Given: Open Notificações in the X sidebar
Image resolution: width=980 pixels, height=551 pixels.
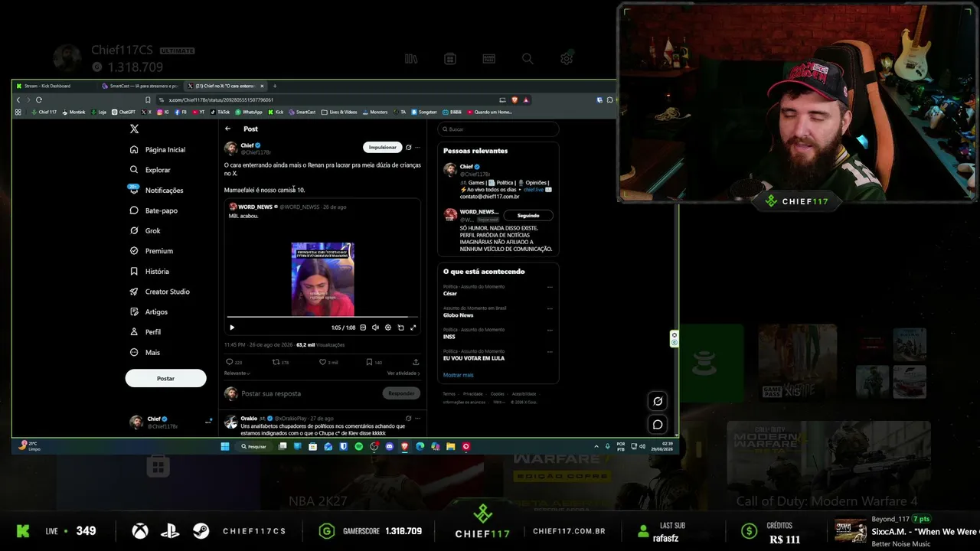Looking at the screenshot, I should point(157,191).
